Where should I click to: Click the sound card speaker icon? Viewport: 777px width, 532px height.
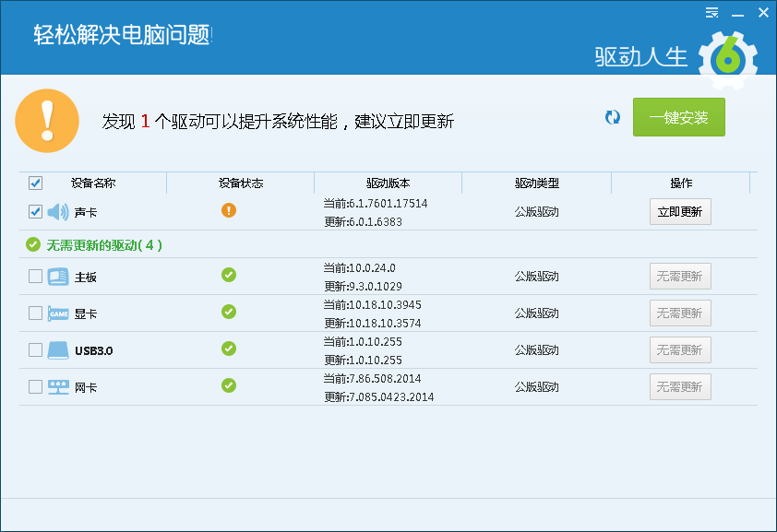tap(58, 212)
